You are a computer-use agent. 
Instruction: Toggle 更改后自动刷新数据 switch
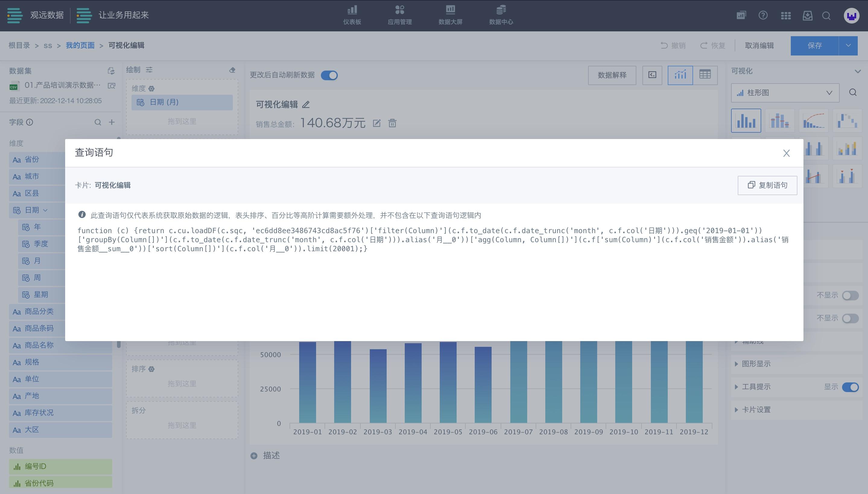click(x=329, y=75)
